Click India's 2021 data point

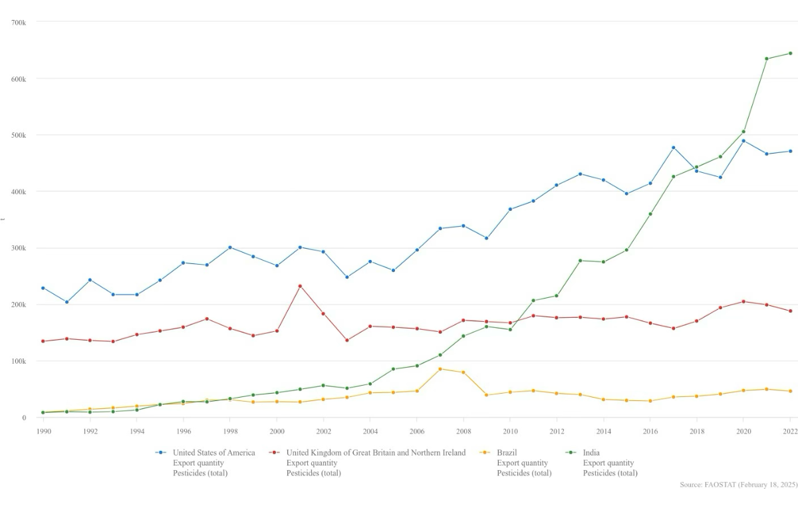tap(767, 59)
